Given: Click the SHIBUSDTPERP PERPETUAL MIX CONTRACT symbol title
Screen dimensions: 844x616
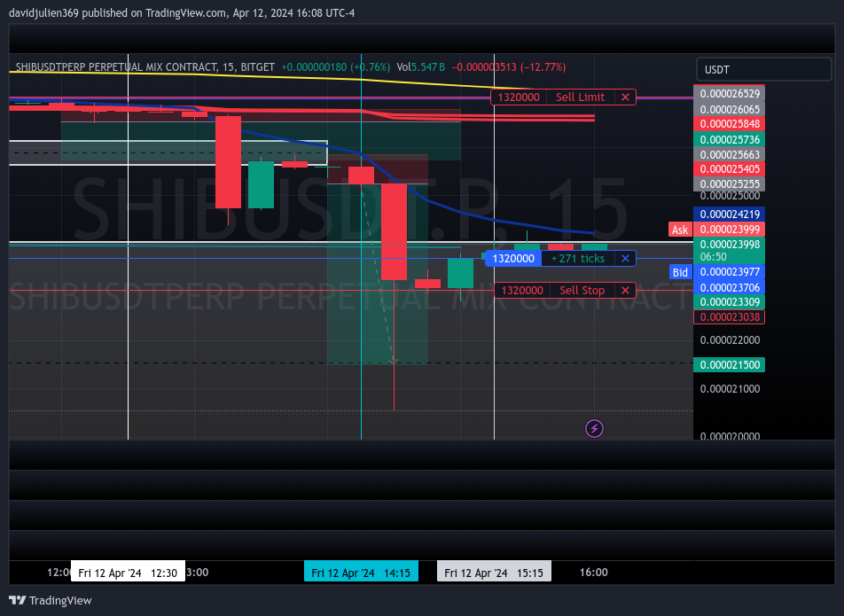Looking at the screenshot, I should [145, 67].
